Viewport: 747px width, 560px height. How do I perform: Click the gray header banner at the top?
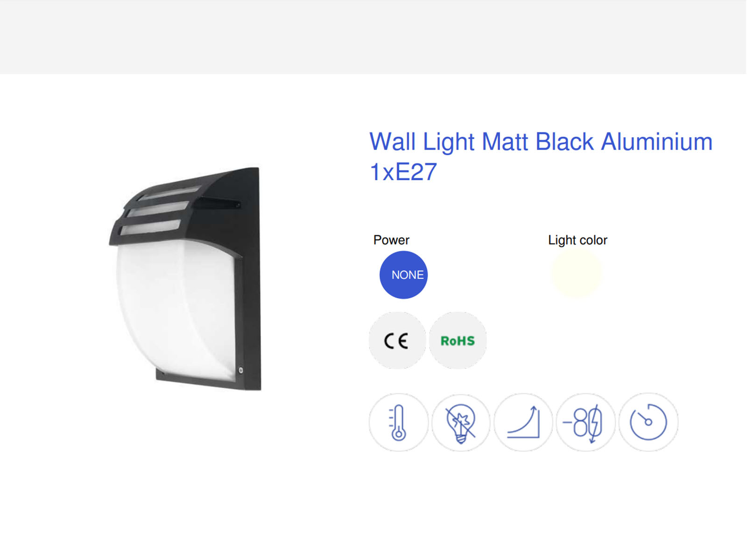pyautogui.click(x=373, y=37)
